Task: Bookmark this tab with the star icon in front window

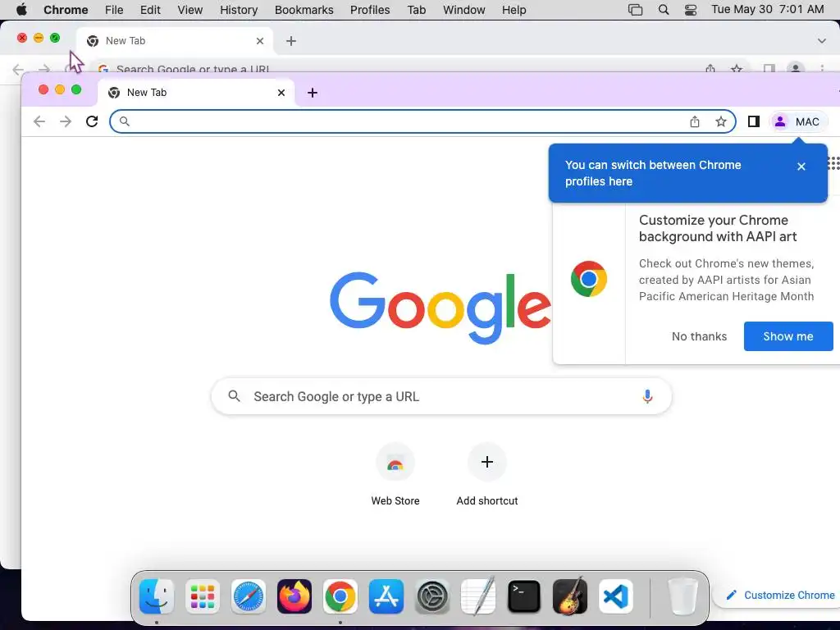Action: click(x=721, y=121)
